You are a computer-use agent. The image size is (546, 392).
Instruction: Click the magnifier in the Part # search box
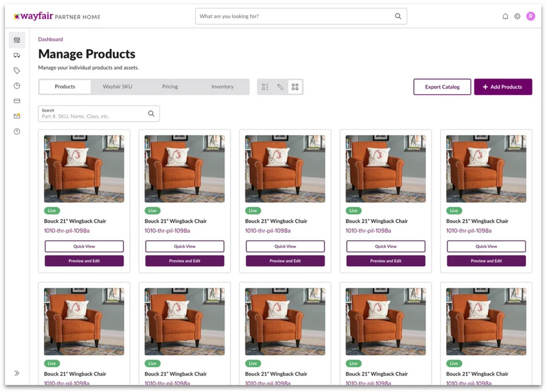151,114
